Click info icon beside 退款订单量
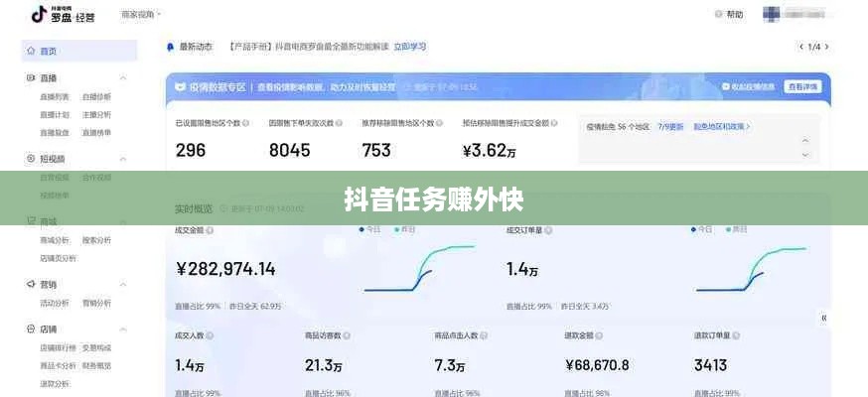868x397 pixels. [736, 335]
